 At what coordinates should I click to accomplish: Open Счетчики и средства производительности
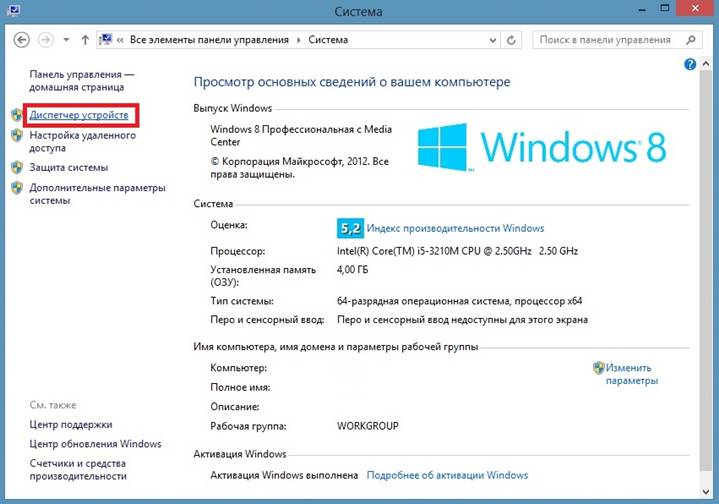pos(78,470)
